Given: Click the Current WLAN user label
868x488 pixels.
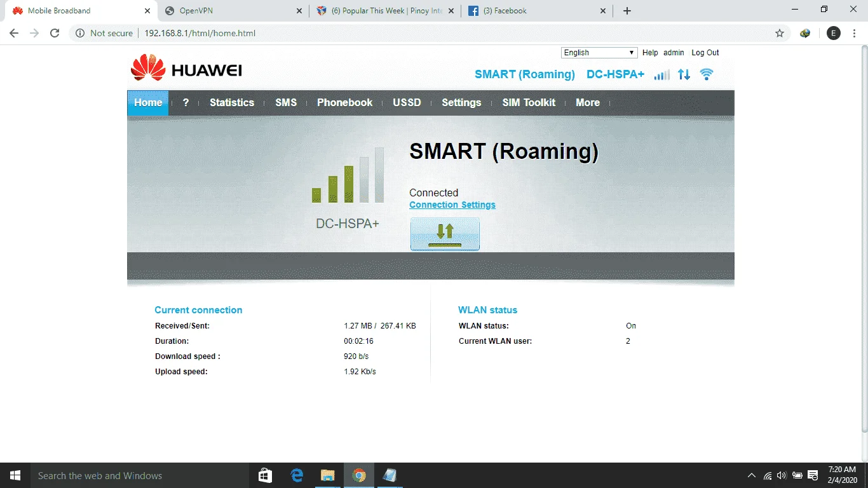Looking at the screenshot, I should pos(496,341).
